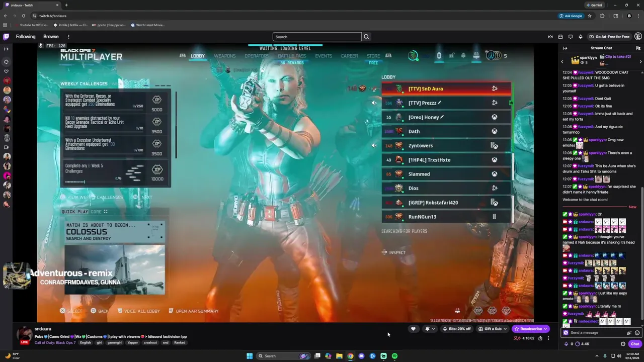Click the Clip to take #2! link
This screenshot has height=362, width=644.
[618, 57]
